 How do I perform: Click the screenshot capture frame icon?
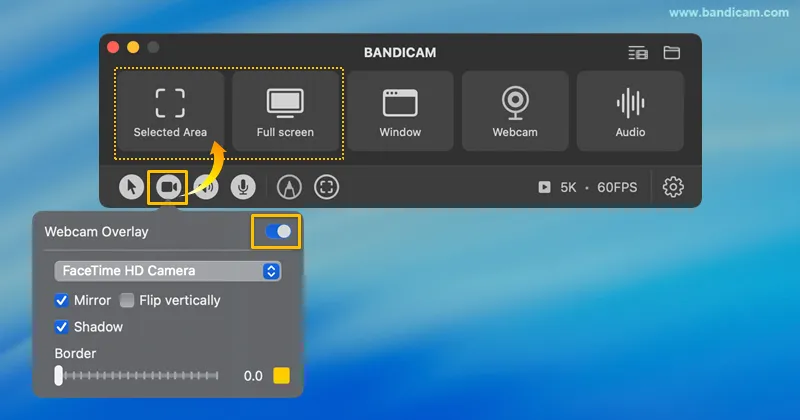(x=327, y=187)
